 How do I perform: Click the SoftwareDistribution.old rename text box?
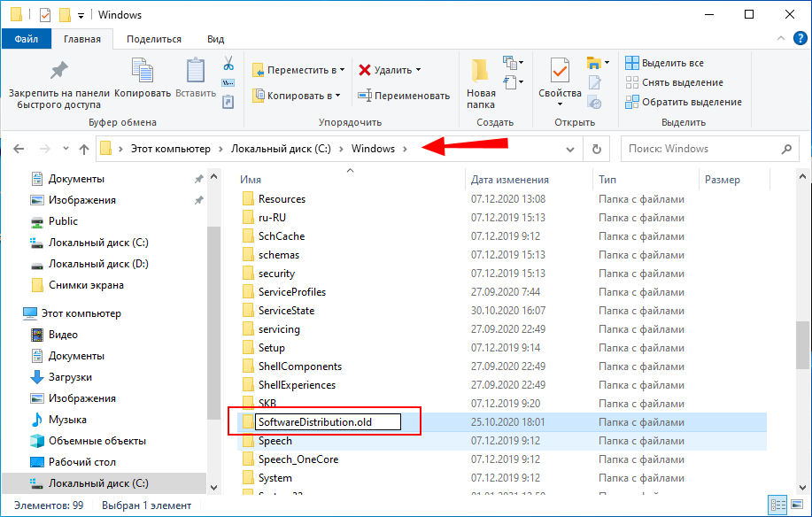(328, 421)
